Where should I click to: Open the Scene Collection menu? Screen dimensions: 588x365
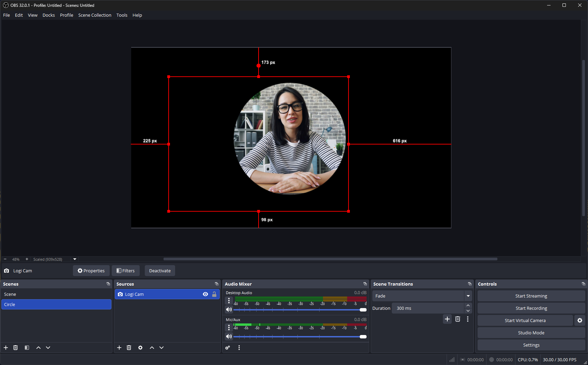click(x=95, y=15)
